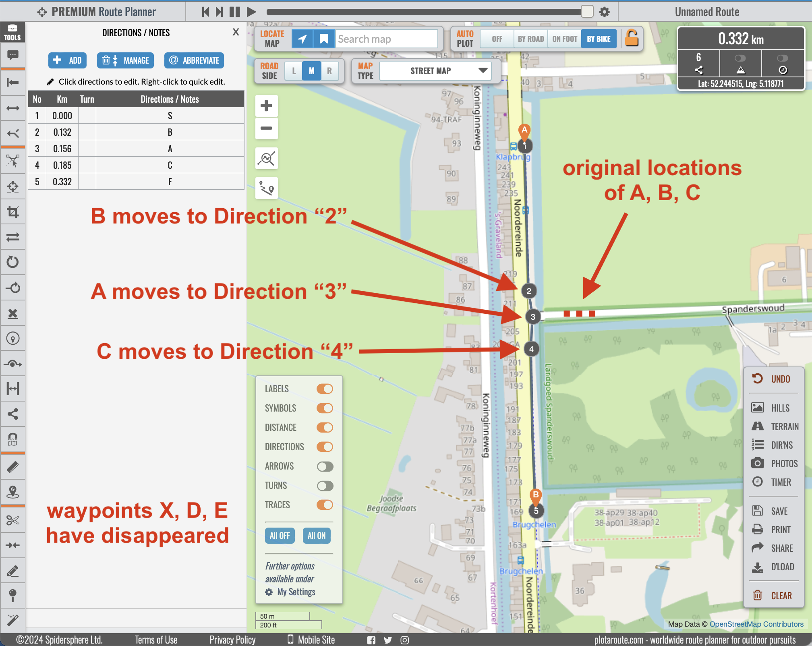Image resolution: width=812 pixels, height=646 pixels.
Task: Toggle the SYMBOLS switch
Action: (325, 408)
